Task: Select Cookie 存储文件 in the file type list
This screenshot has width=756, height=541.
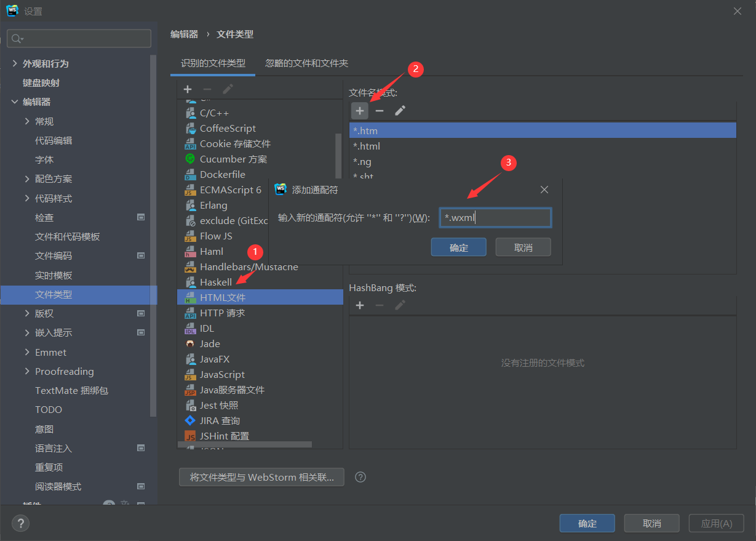Action: click(260, 143)
